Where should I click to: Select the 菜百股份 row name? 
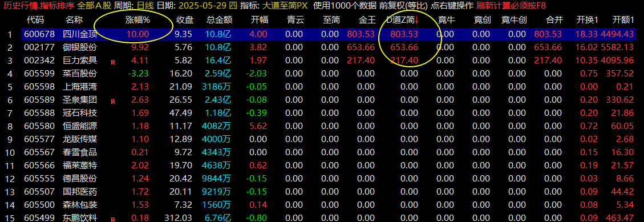tap(80, 74)
